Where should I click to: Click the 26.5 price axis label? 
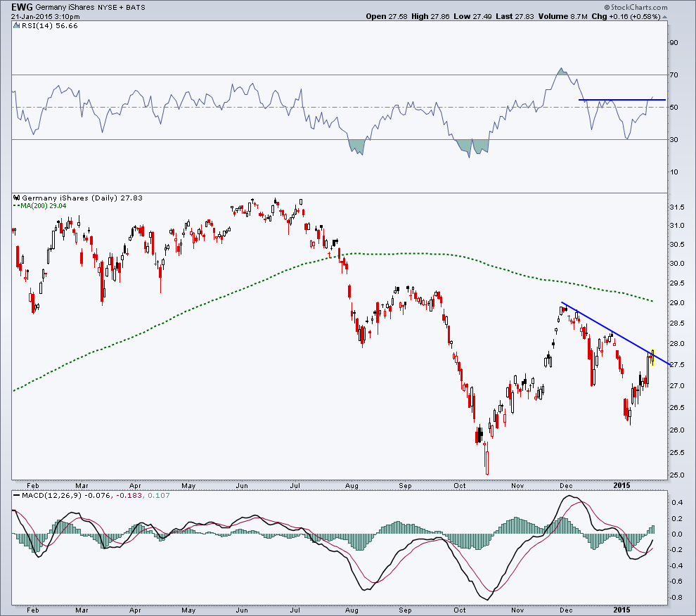click(x=677, y=408)
